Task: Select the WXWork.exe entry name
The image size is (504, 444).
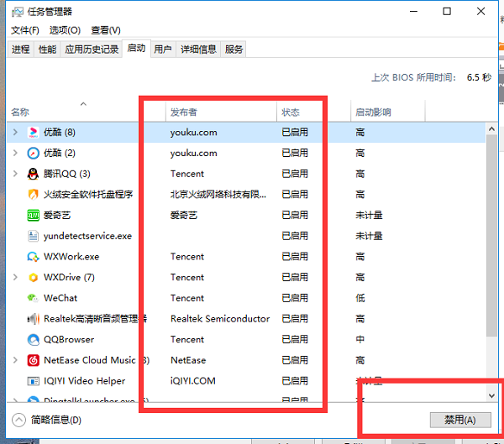Action: click(71, 257)
